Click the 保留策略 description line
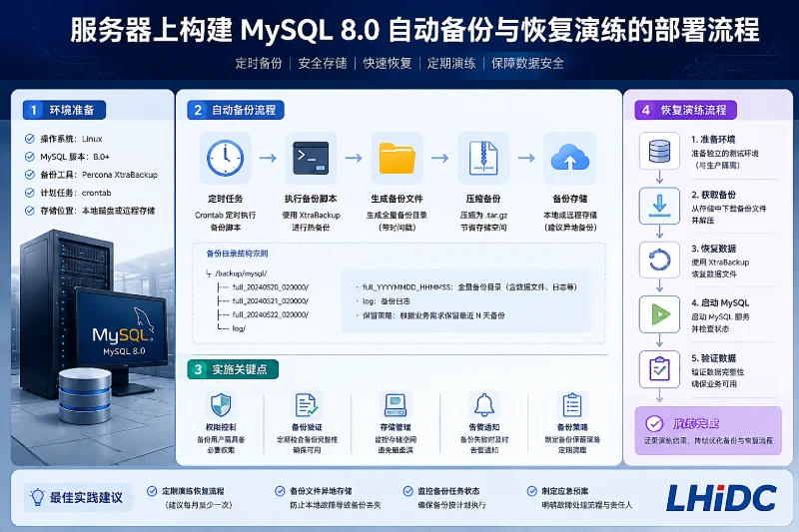Screen dimensions: 799x532 coord(430,315)
